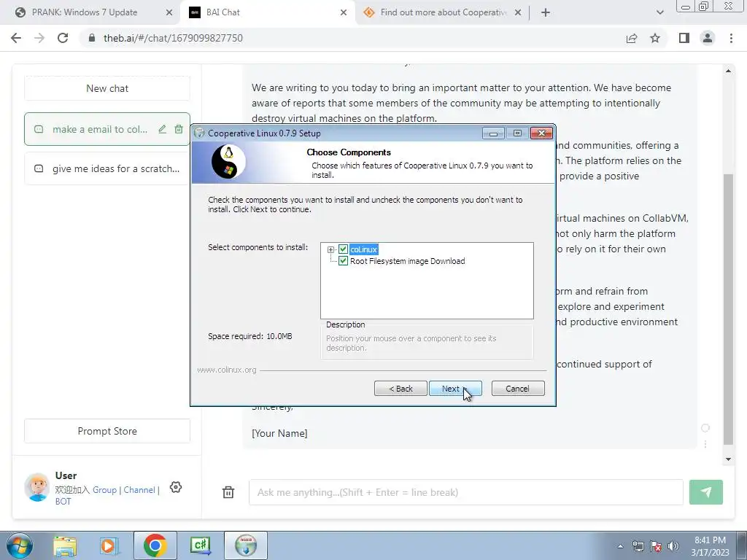Delete the 'make a email' chat
Viewport: 747px width, 560px height.
pos(179,129)
